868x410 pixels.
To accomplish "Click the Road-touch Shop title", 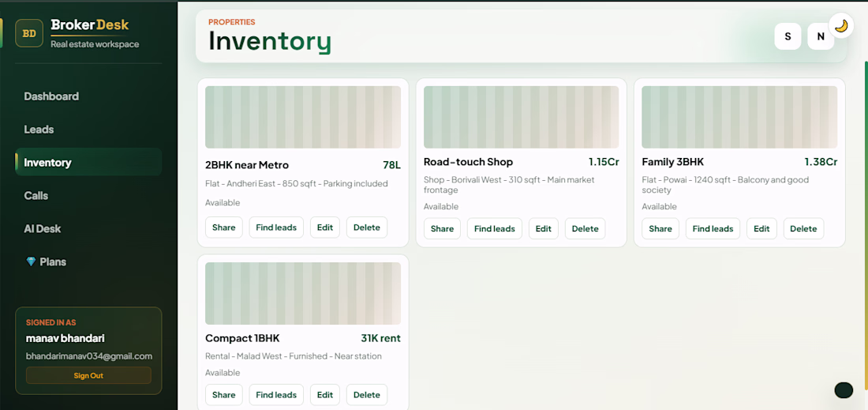I will (x=468, y=162).
